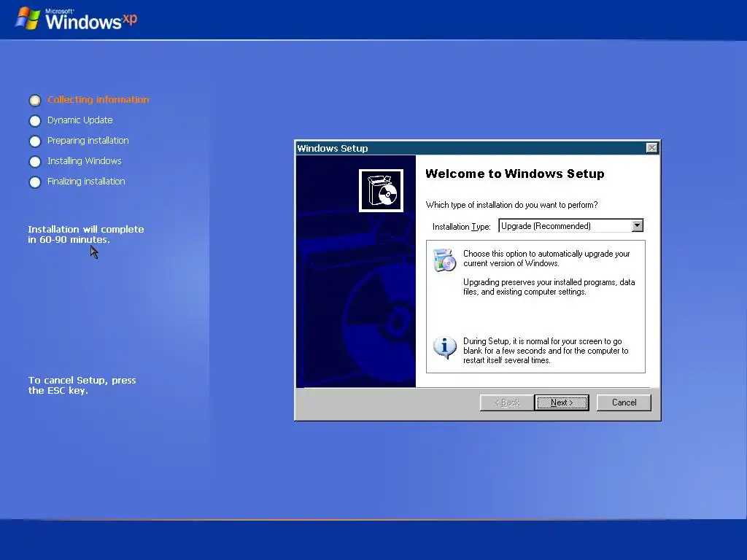
Task: Cancel the Windows Setup wizard
Action: (624, 402)
